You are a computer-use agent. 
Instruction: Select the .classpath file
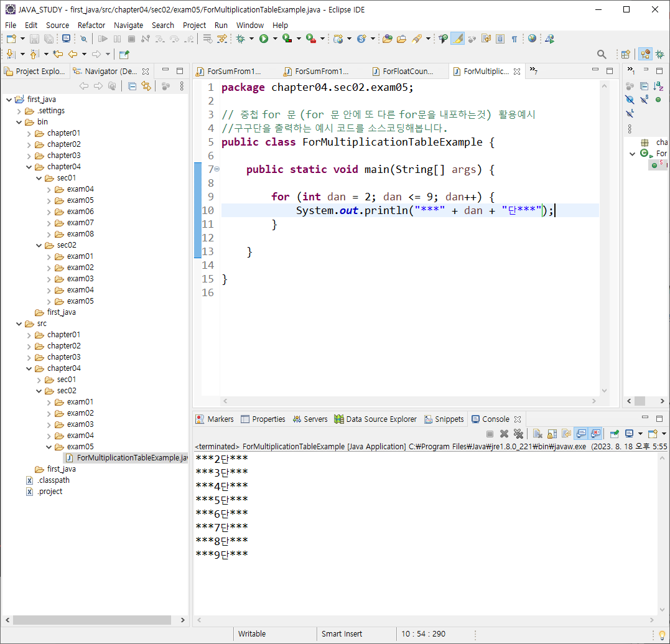click(x=48, y=480)
